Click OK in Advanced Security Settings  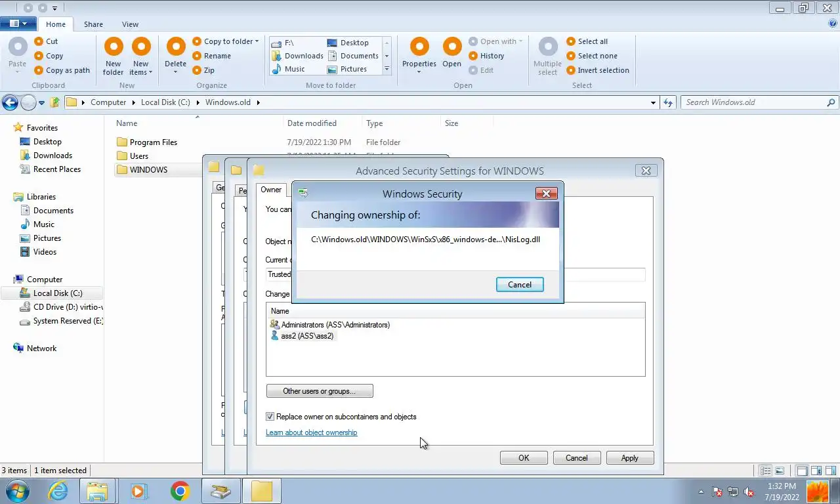click(524, 458)
